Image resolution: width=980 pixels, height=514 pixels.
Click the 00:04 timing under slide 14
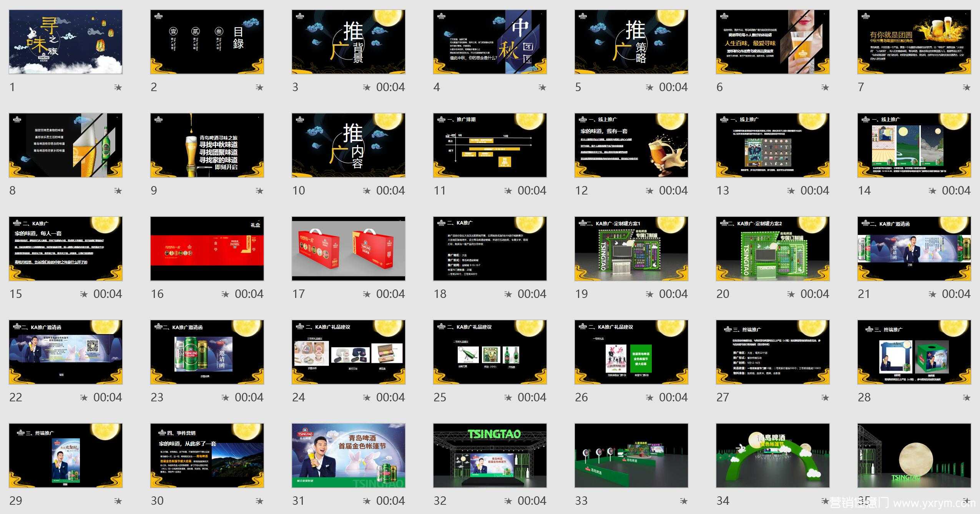pyautogui.click(x=956, y=191)
